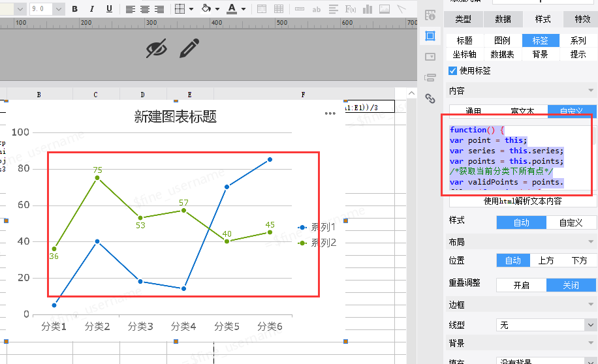The height and width of the screenshot is (364, 598).
Task: Switch to the 样式 tab
Action: click(x=543, y=19)
